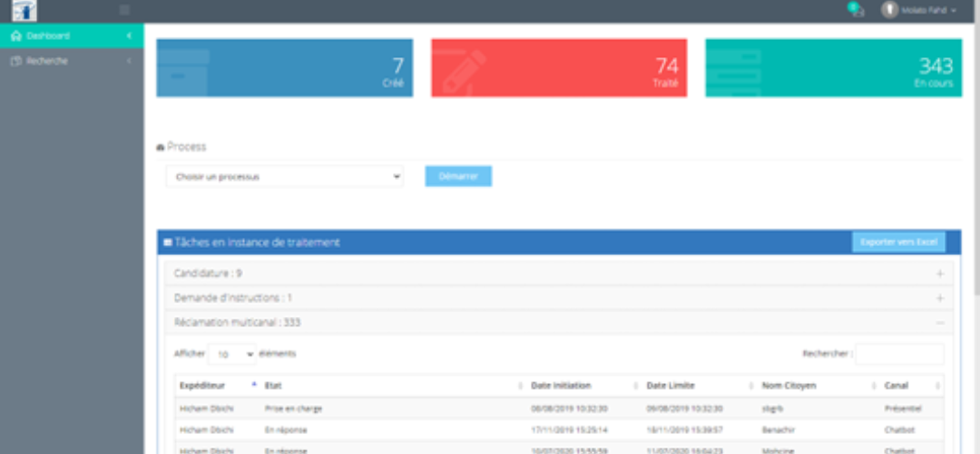Expand the Candidature : 9 section
980x454 pixels.
(x=939, y=273)
